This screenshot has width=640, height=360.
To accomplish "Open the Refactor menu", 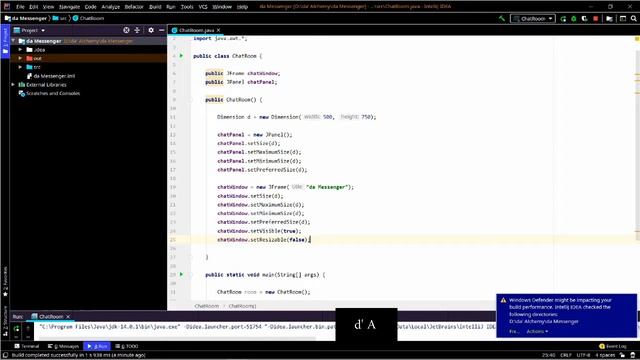I will (x=134, y=7).
